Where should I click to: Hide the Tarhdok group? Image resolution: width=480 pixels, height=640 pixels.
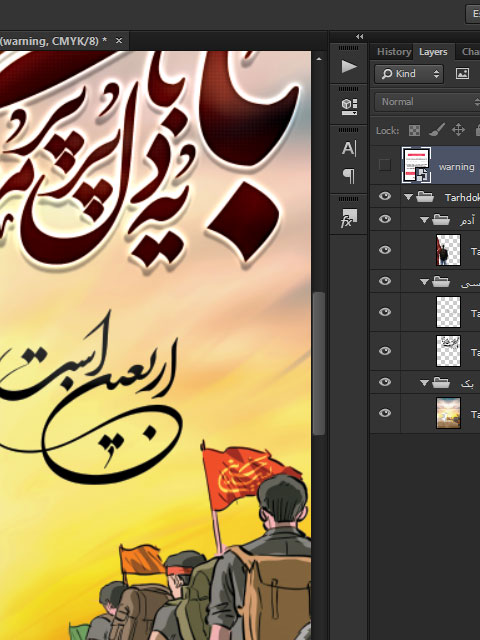384,196
